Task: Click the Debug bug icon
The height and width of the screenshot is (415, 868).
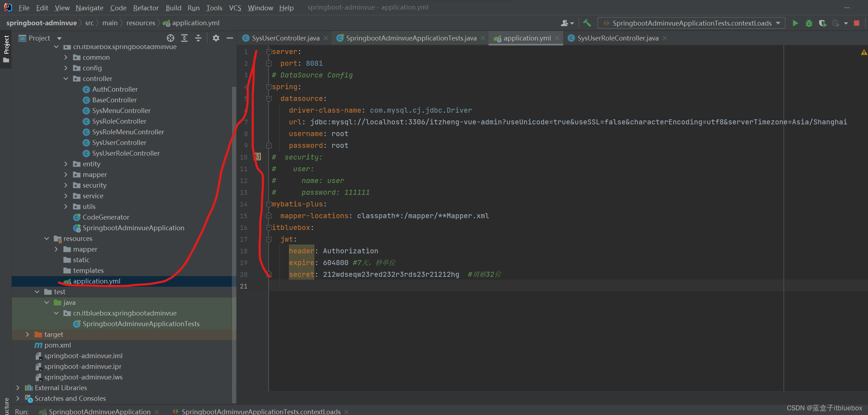Action: pyautogui.click(x=809, y=23)
